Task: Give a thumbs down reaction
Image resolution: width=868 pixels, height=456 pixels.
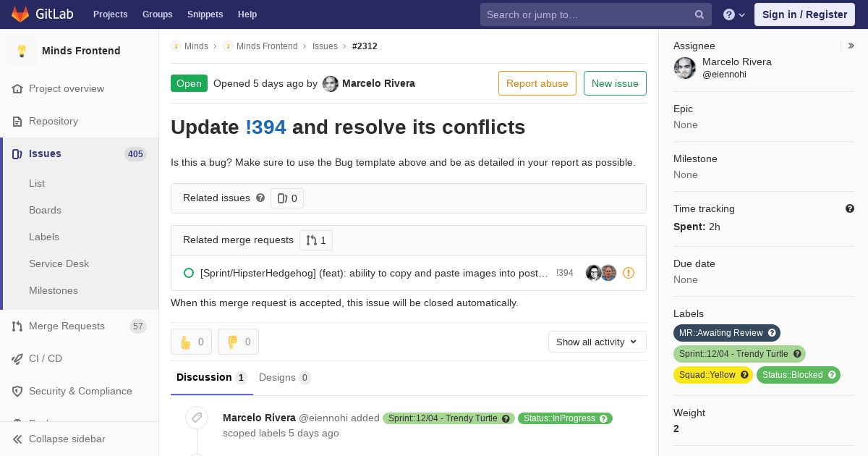Action: pyautogui.click(x=238, y=342)
